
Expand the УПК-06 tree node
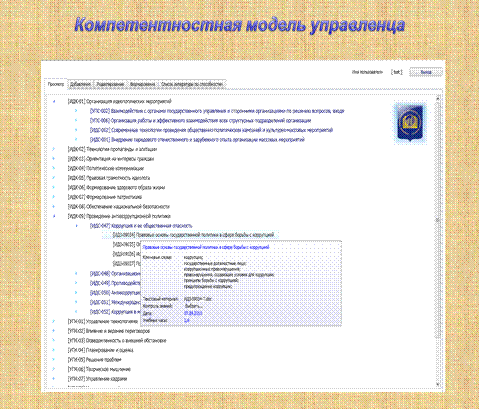pyautogui.click(x=54, y=369)
